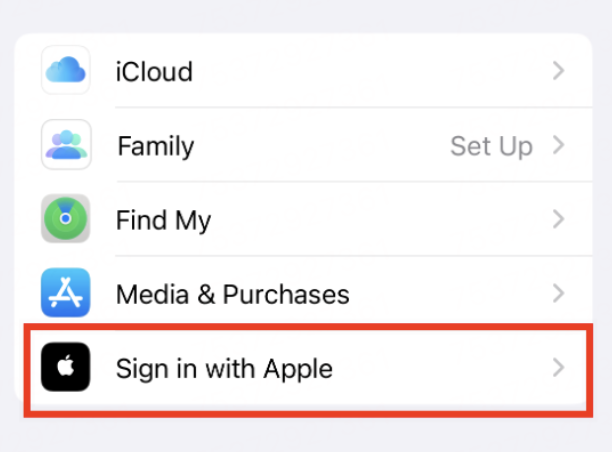612x452 pixels.
Task: Expand iCloud using its right chevron
Action: coord(559,71)
